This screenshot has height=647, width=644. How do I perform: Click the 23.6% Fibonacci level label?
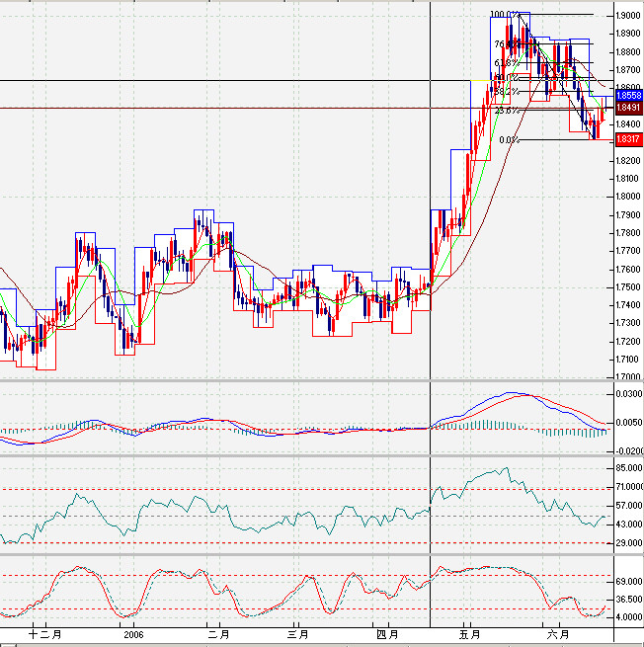coord(506,111)
